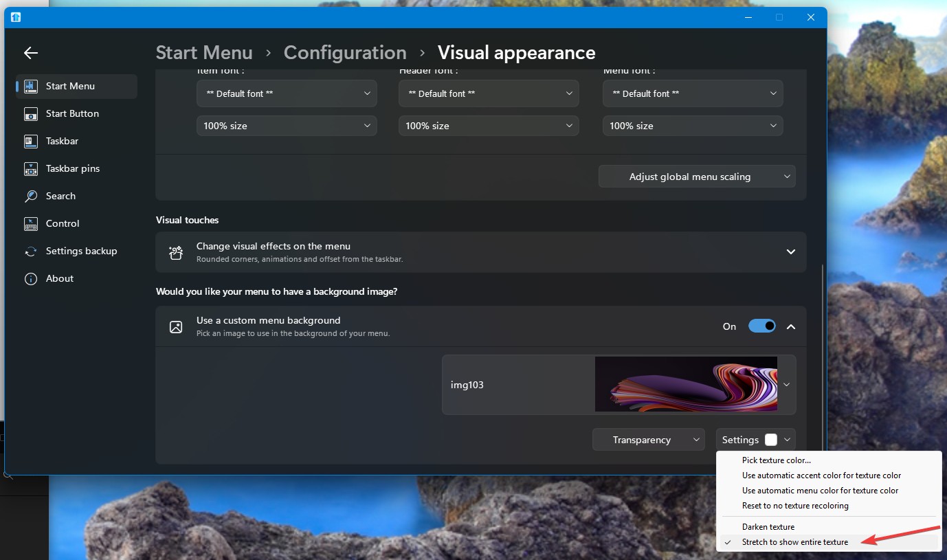Open the Item font dropdown
Viewport: 947px width, 560px height.
tap(287, 93)
